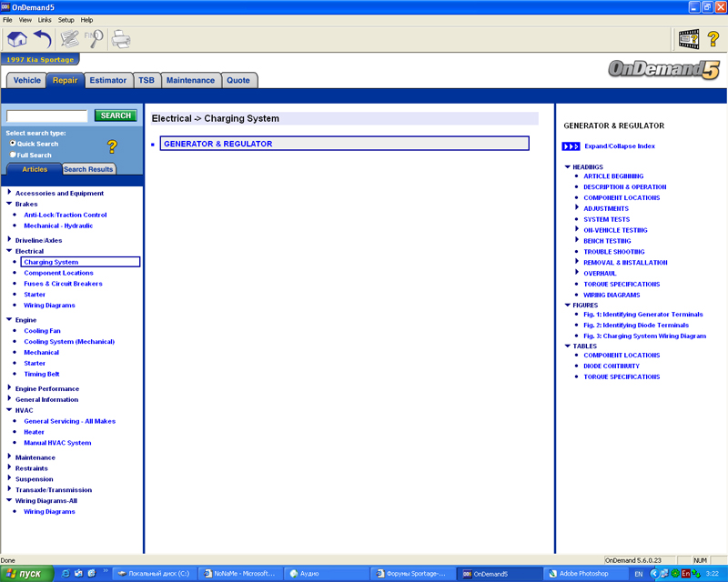The height and width of the screenshot is (582, 728).
Task: Click the search help question mark icon
Action: click(112, 146)
